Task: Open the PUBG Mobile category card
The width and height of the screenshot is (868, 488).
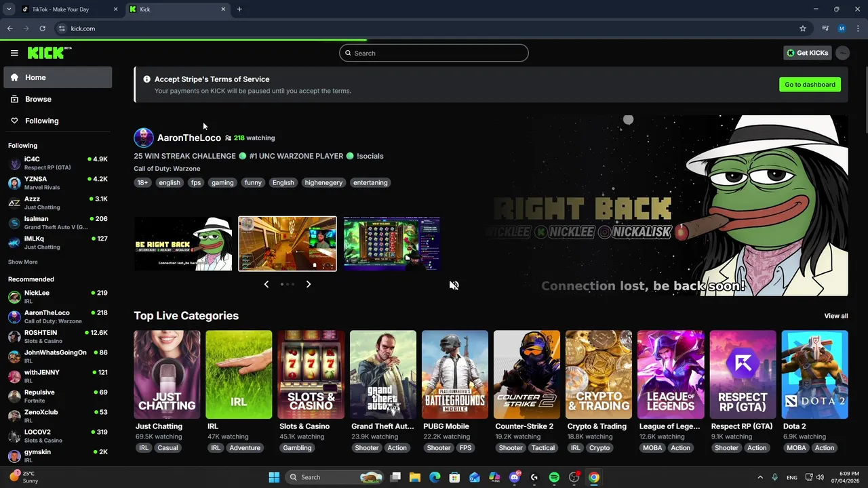Action: [x=455, y=375]
